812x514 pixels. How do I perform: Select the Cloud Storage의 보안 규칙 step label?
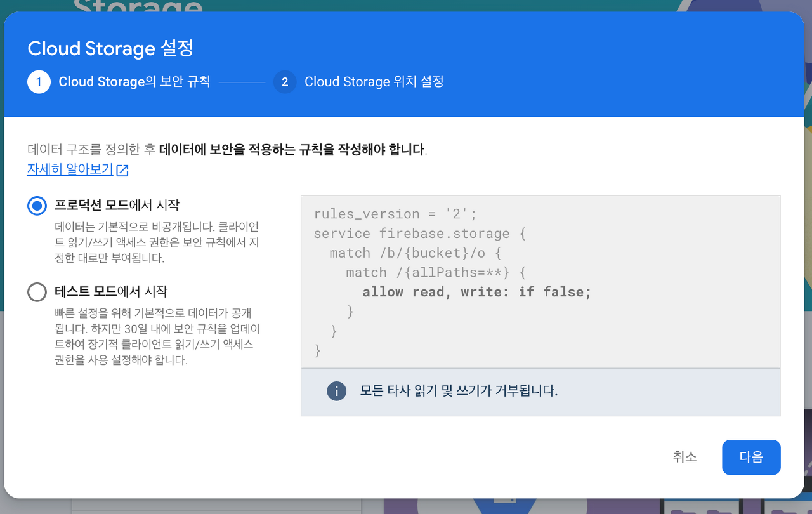(134, 82)
